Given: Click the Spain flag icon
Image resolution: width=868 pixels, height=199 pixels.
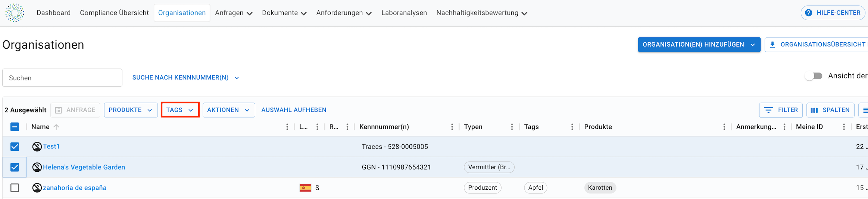Looking at the screenshot, I should (x=305, y=188).
